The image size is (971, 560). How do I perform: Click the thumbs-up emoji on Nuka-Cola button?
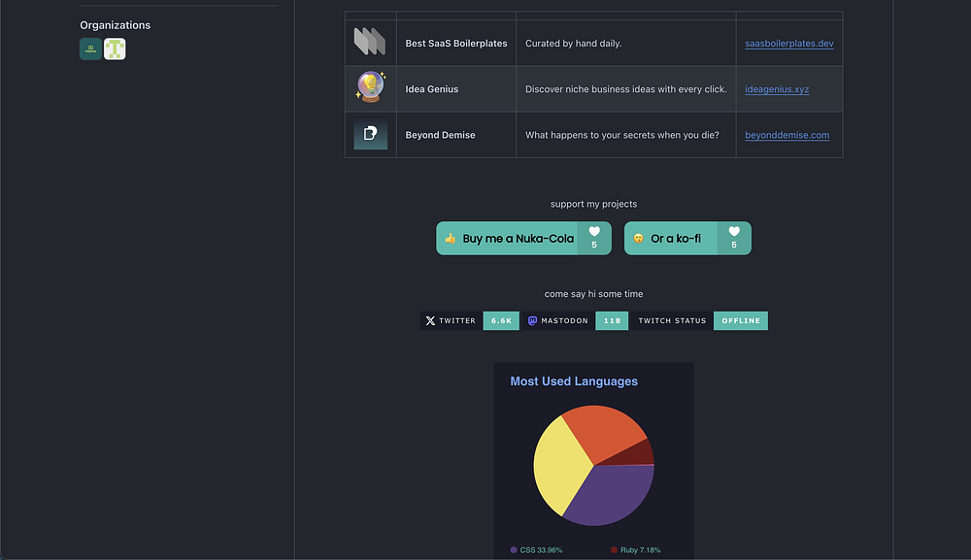coord(451,238)
